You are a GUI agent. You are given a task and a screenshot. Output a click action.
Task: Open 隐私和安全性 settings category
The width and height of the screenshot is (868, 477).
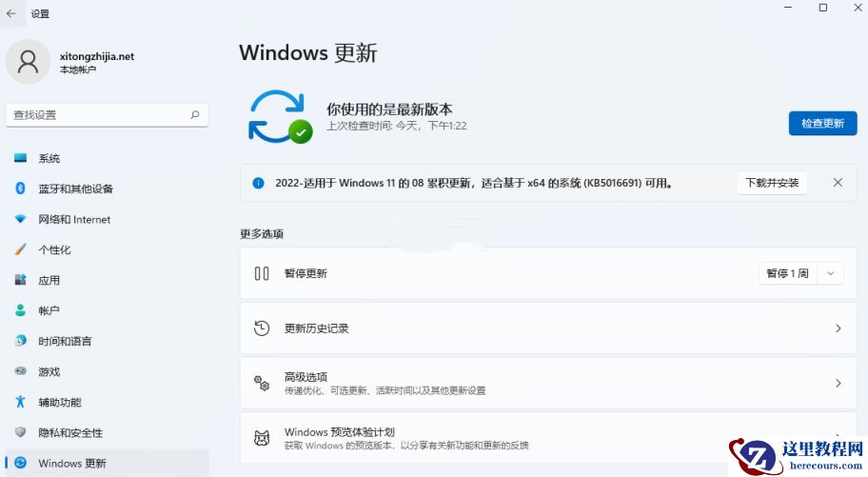pyautogui.click(x=107, y=432)
